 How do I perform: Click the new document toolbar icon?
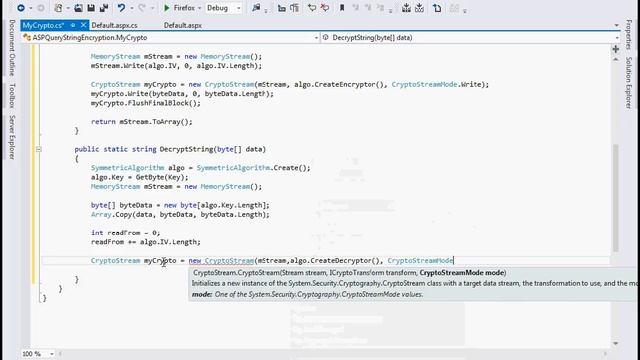coord(437,8)
